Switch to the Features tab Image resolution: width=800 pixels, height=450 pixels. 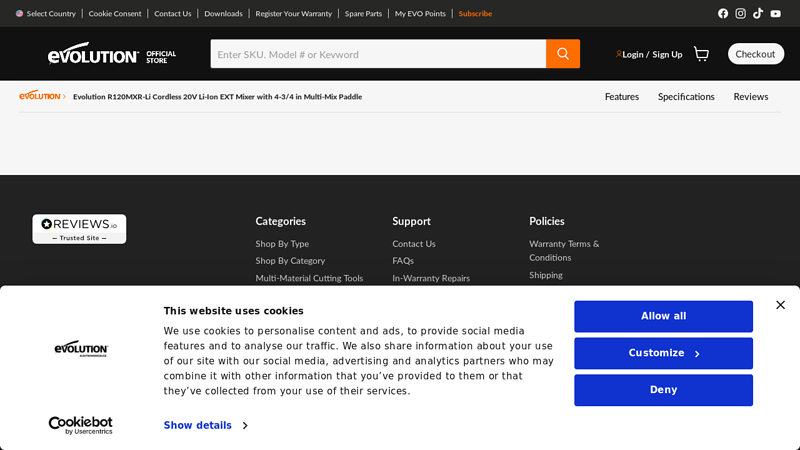click(x=621, y=97)
